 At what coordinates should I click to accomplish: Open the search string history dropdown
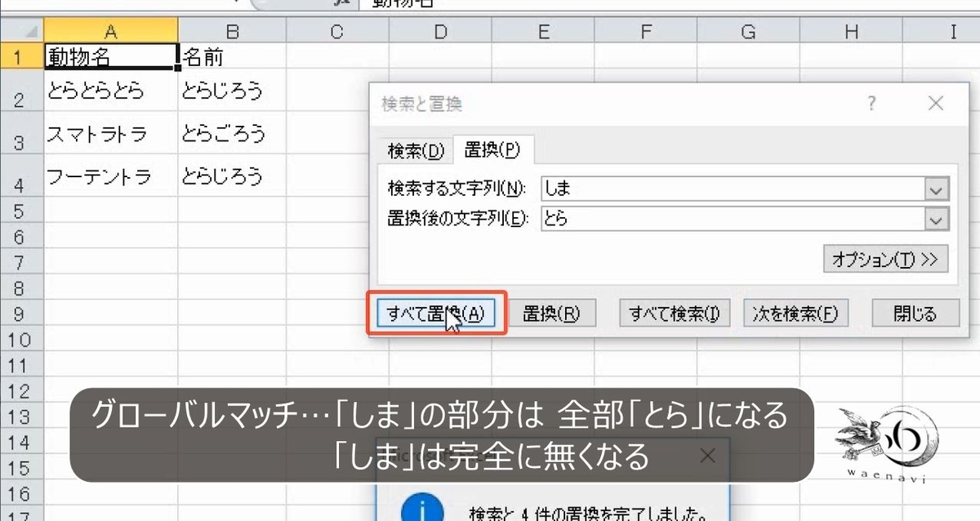tap(932, 189)
